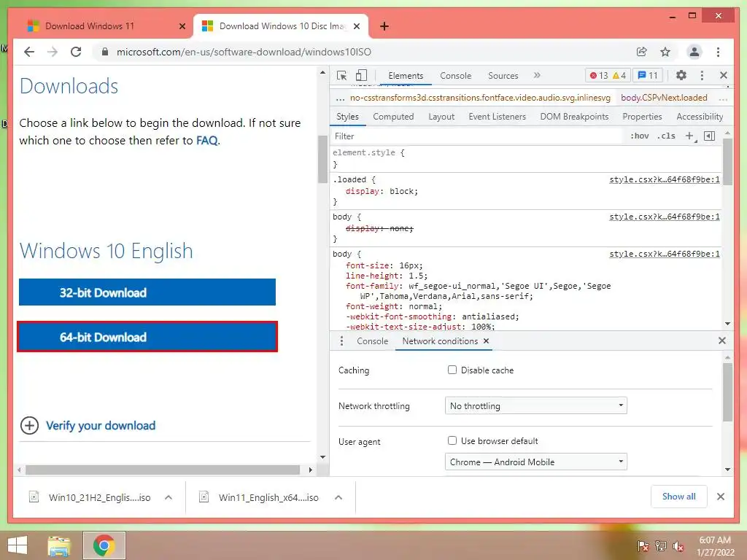This screenshot has width=747, height=560.
Task: Close the DevTools drawer
Action: coord(722,341)
